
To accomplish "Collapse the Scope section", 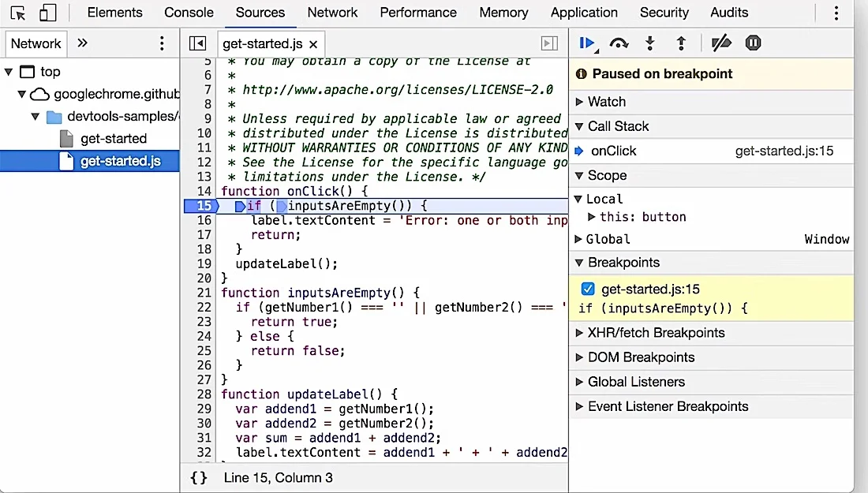I will pyautogui.click(x=579, y=175).
